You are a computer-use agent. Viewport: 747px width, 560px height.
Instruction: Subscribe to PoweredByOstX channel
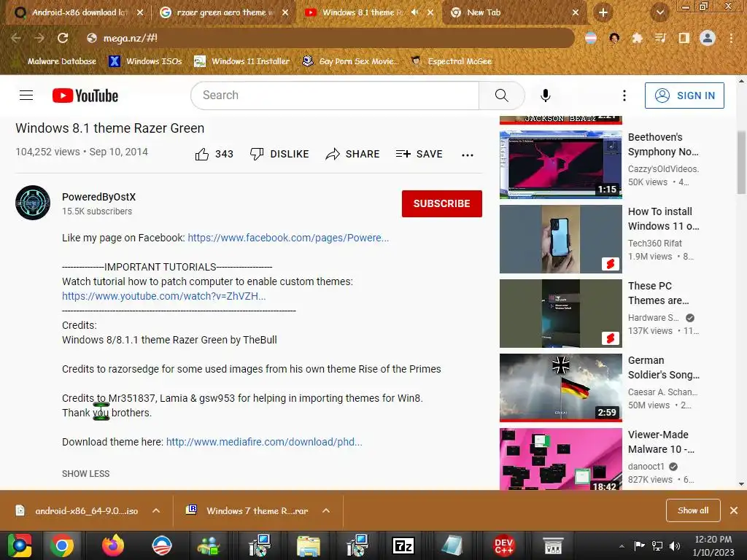point(441,203)
